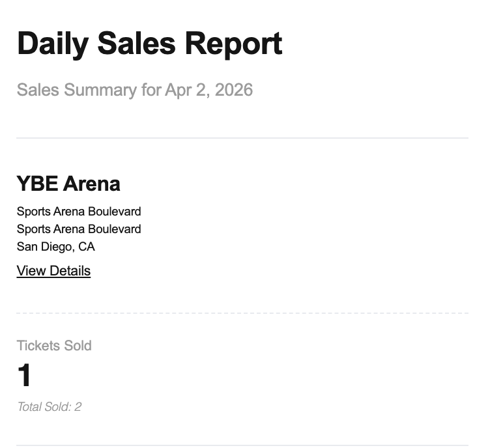This screenshot has width=490, height=448.
Task: Click the Tickets Sold label
Action: pyautogui.click(x=54, y=346)
